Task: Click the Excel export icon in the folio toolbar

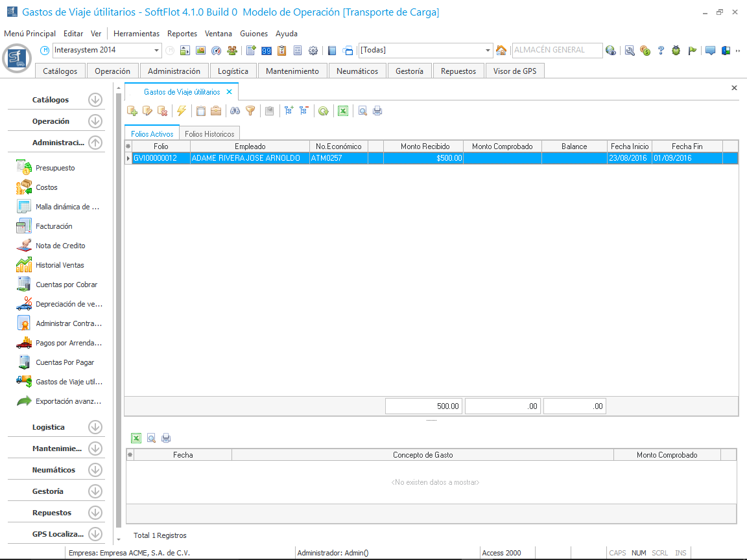Action: point(343,111)
